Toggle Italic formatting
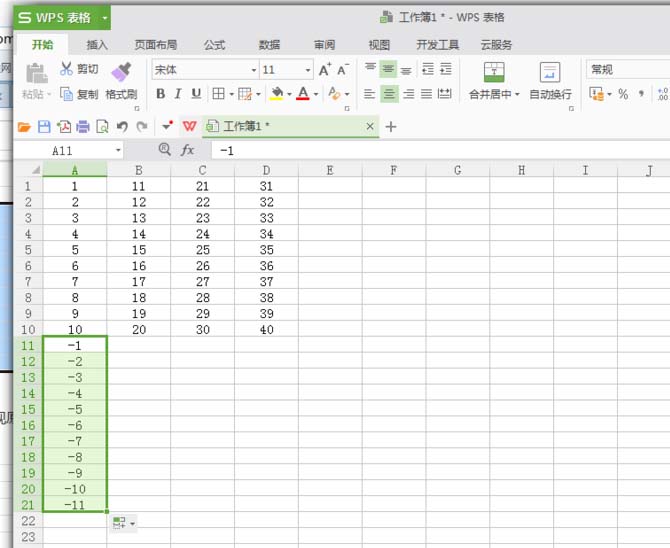 point(178,94)
